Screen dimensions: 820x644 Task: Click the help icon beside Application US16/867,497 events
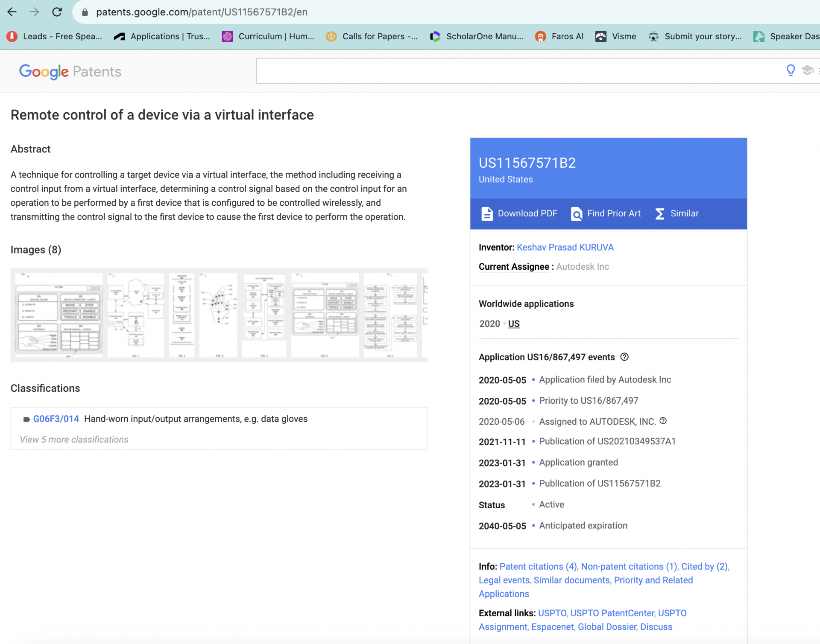[x=624, y=357]
